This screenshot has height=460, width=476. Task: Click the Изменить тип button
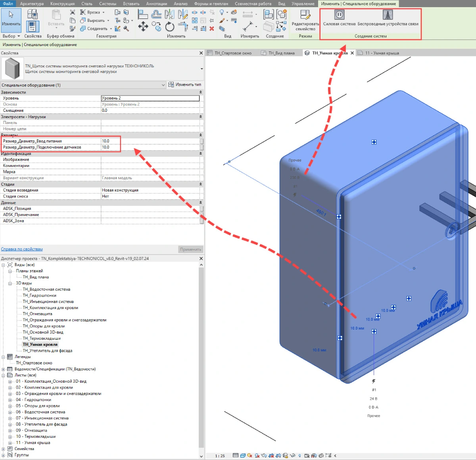185,84
